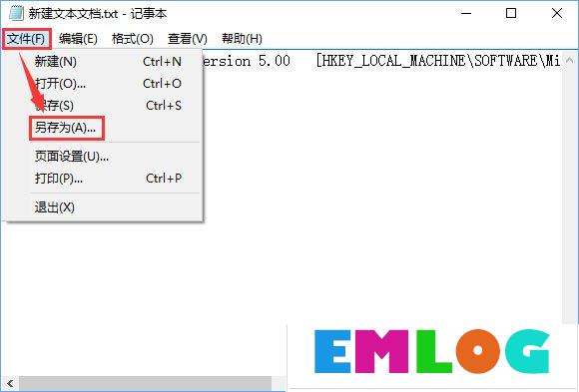The height and width of the screenshot is (392, 579).
Task: Open 页面设置(U)... menu entry
Action: tap(104, 157)
